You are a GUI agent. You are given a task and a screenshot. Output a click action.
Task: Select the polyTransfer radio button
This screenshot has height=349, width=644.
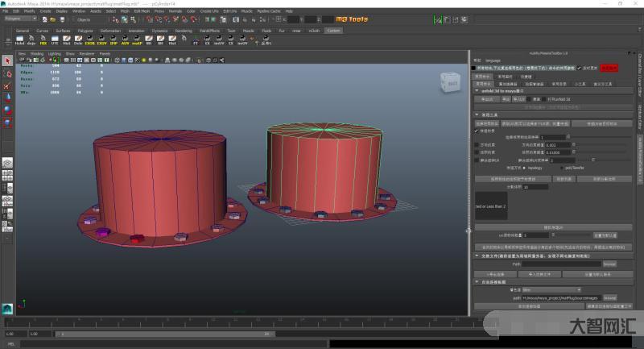563,168
